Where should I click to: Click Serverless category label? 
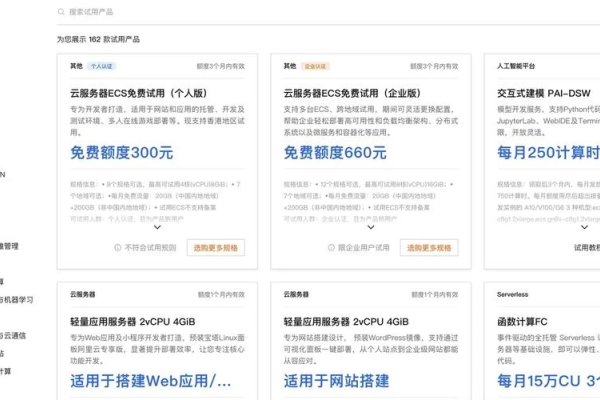point(512,294)
